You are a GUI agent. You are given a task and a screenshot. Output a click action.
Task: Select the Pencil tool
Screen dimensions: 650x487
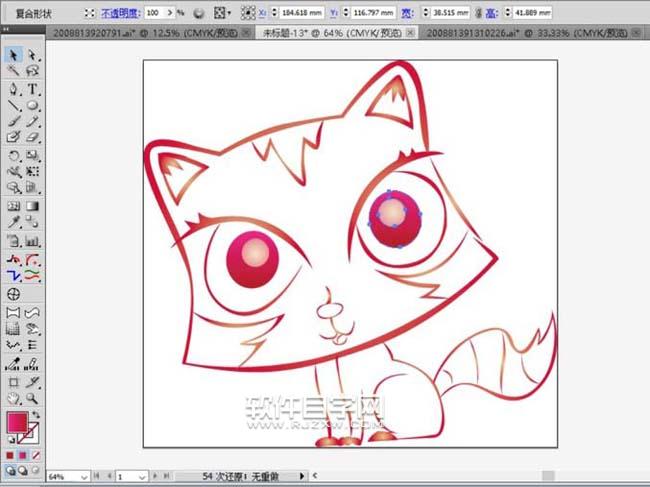pyautogui.click(x=32, y=121)
